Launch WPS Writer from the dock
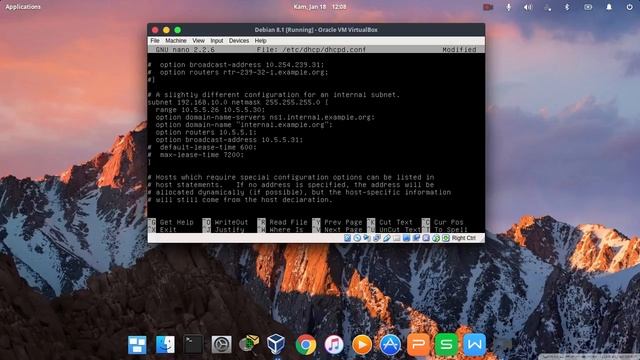Image resolution: width=640 pixels, height=360 pixels. click(x=474, y=344)
